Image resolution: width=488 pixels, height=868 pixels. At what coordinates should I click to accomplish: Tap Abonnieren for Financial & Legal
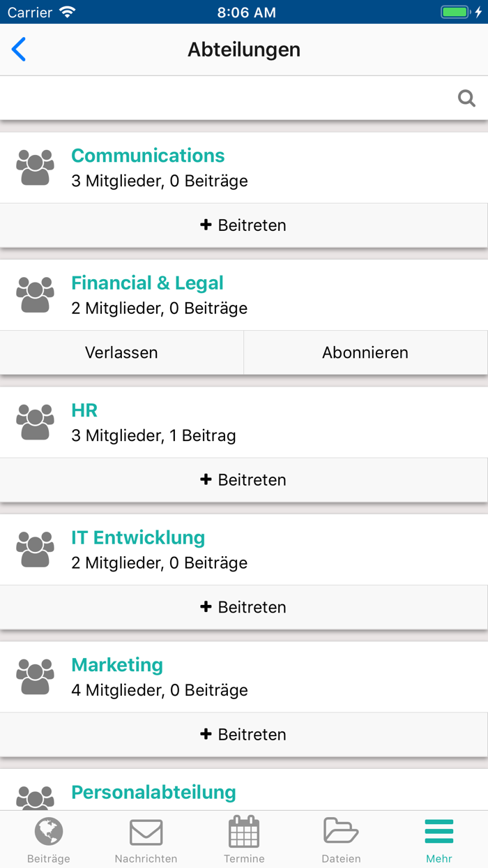(x=365, y=352)
